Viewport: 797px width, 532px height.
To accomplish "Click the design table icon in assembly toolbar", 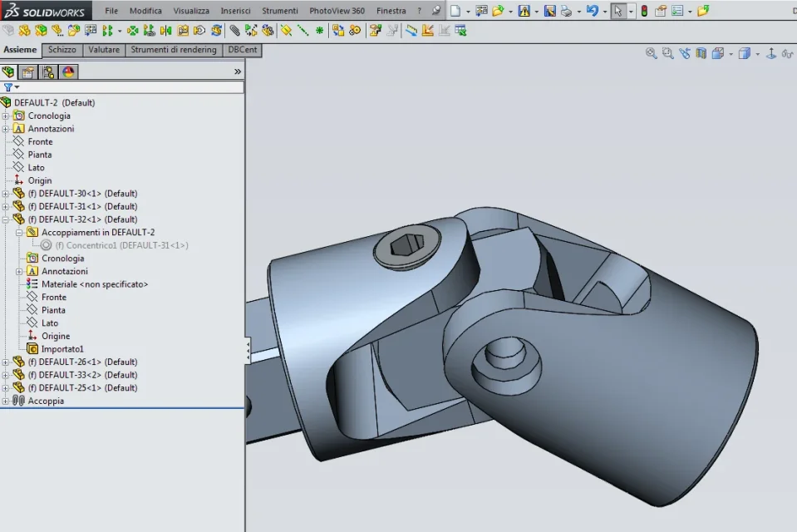I will [x=460, y=31].
